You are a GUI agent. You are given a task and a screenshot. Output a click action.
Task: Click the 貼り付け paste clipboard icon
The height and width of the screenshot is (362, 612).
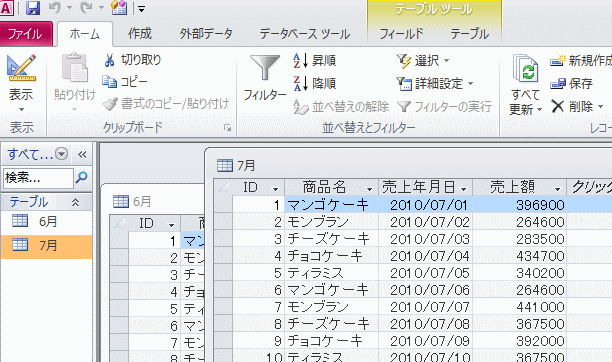(x=75, y=67)
